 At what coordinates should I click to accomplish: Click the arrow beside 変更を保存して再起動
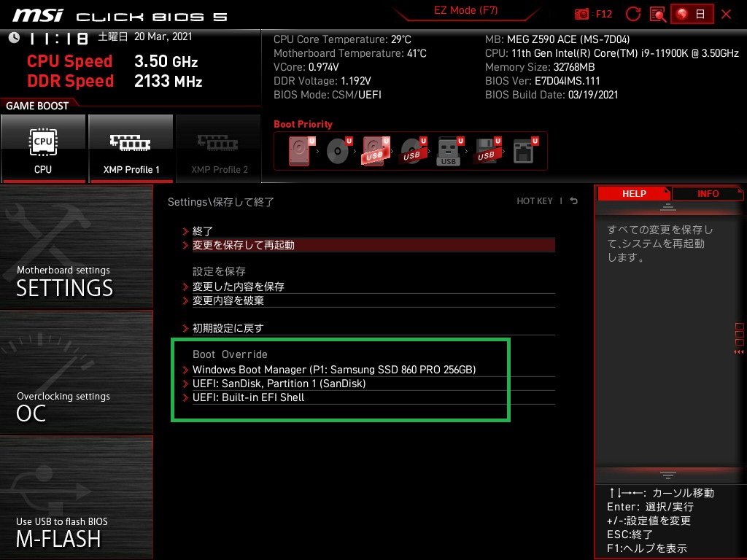[x=185, y=245]
